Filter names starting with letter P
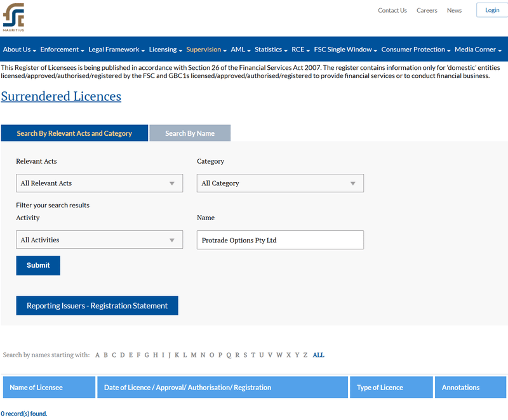Viewport: 508px width, 420px height. 220,355
